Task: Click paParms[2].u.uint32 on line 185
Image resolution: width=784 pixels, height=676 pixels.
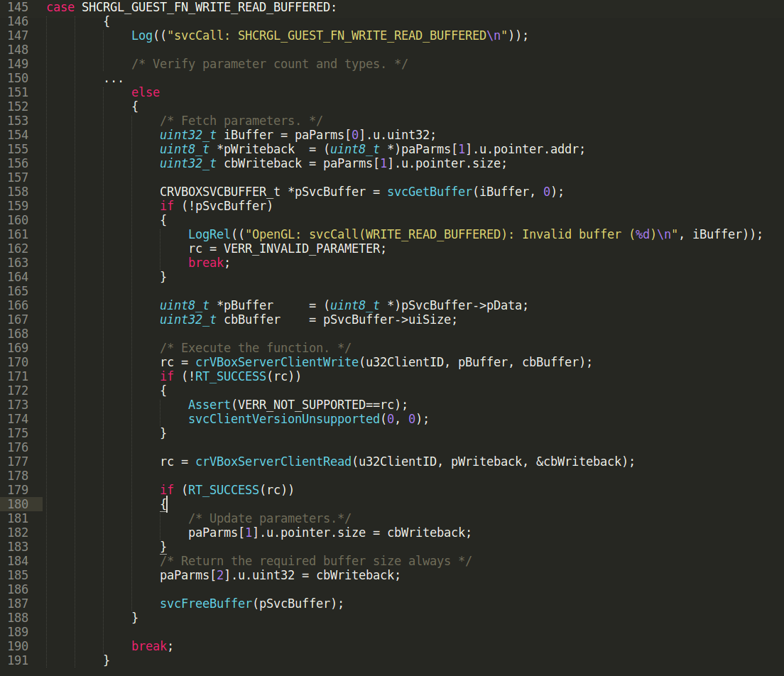Action: pos(227,575)
